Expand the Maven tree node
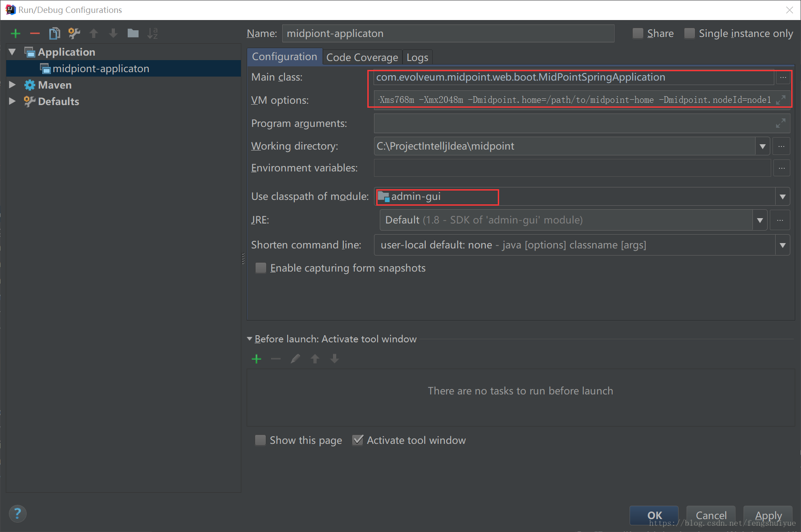Viewport: 801px width, 532px height. click(12, 85)
